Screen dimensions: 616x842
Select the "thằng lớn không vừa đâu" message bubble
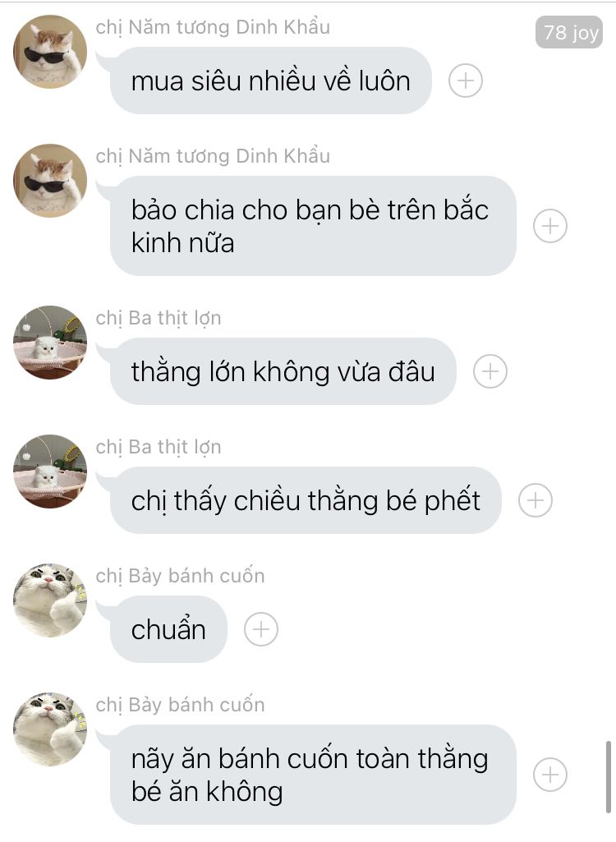(x=283, y=371)
